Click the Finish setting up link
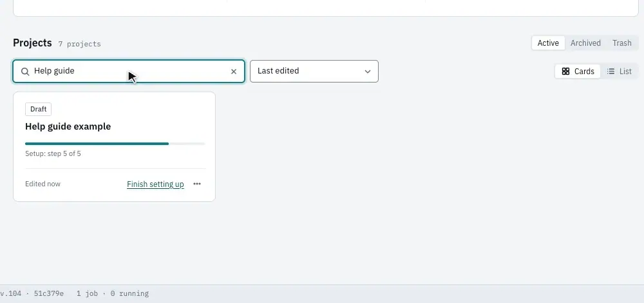The image size is (644, 303). (x=155, y=184)
